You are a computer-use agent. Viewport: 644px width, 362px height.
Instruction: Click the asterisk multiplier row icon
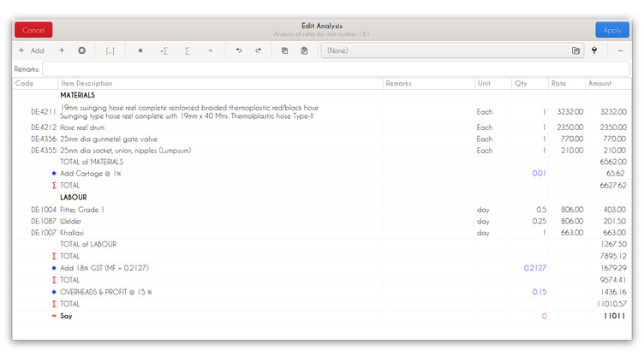(x=140, y=51)
